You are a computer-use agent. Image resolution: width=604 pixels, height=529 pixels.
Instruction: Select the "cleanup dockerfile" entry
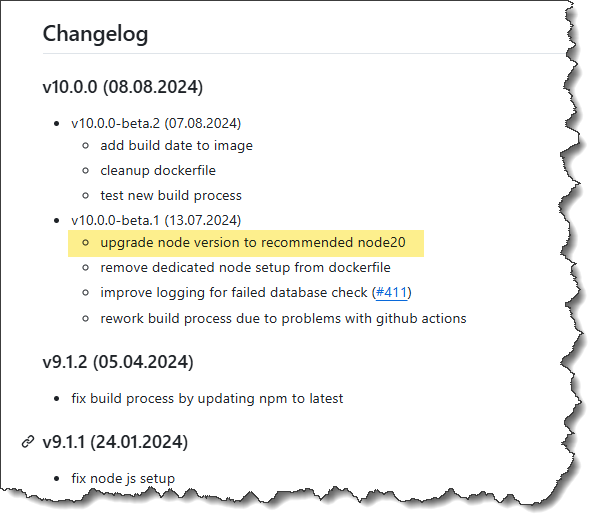158,170
